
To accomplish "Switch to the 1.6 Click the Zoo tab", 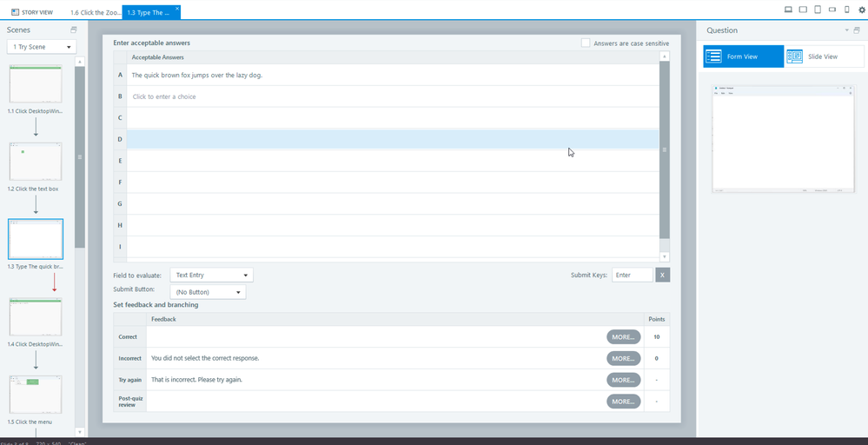I will point(96,12).
